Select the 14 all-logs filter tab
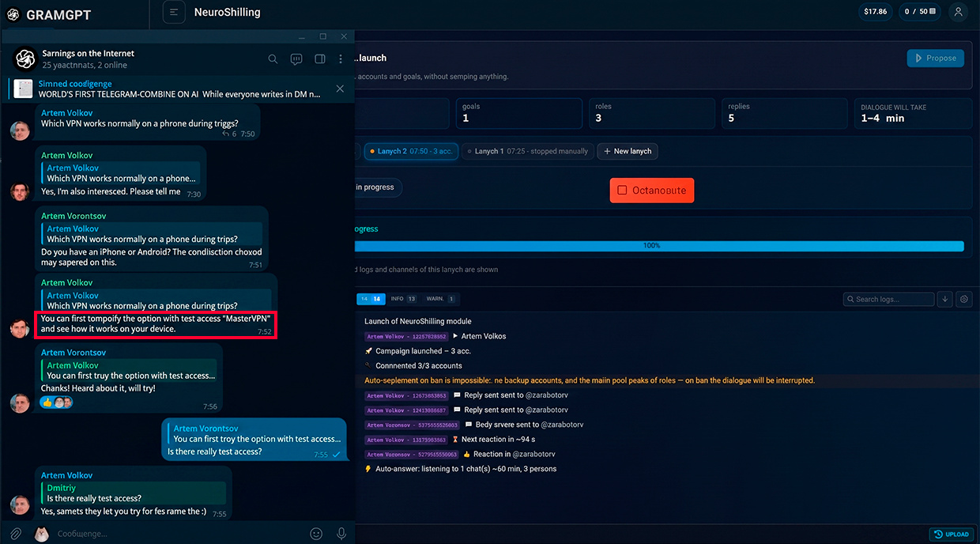 [x=371, y=299]
